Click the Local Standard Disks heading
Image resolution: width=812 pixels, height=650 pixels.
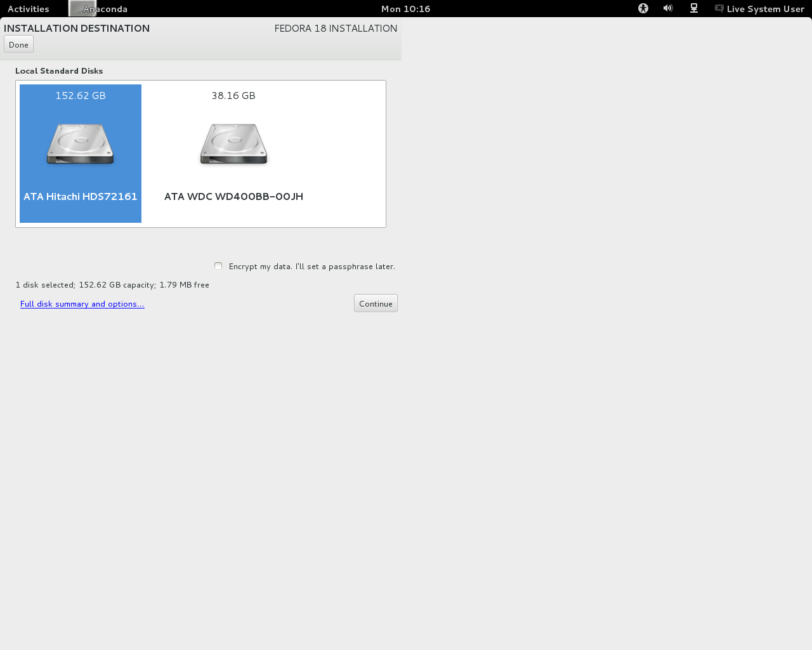59,71
